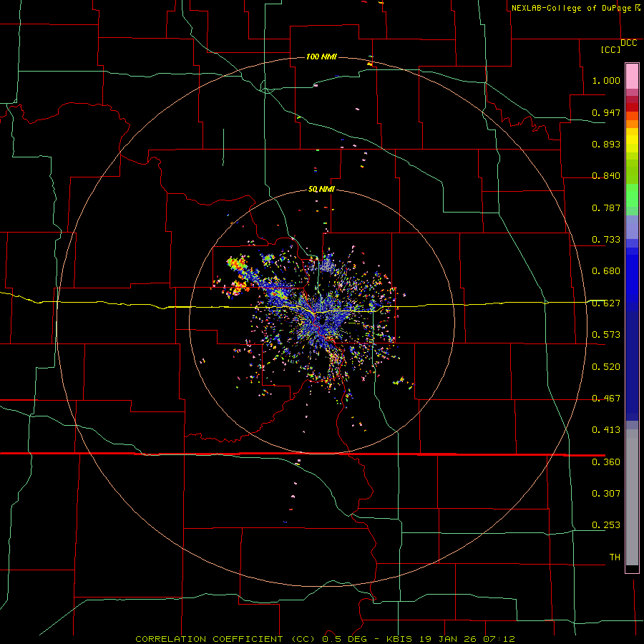Select the 0.893 legend value
This screenshot has width=644, height=644.
[606, 144]
